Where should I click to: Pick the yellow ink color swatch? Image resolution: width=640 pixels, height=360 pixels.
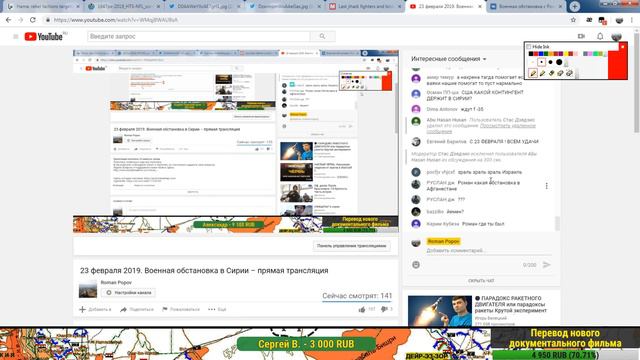click(x=566, y=53)
